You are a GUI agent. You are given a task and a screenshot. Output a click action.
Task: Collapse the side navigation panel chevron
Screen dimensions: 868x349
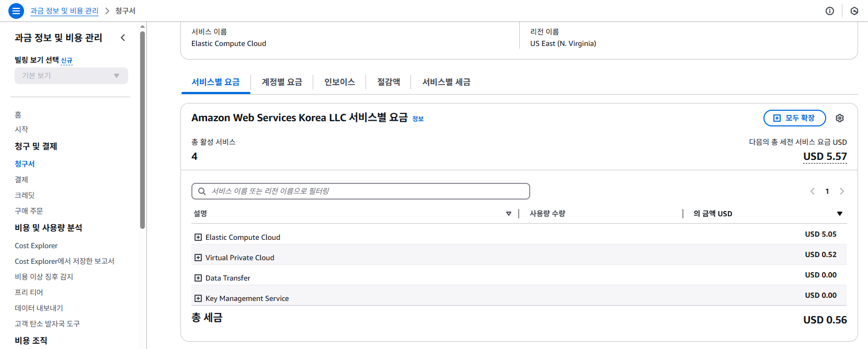(123, 38)
